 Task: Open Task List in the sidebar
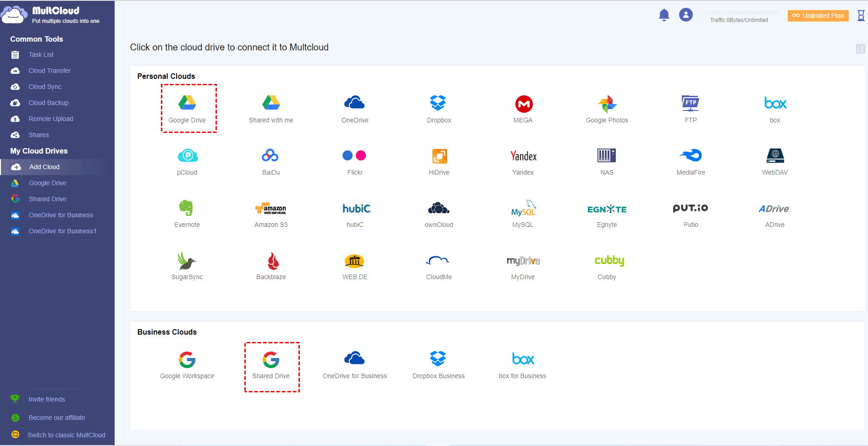[41, 55]
